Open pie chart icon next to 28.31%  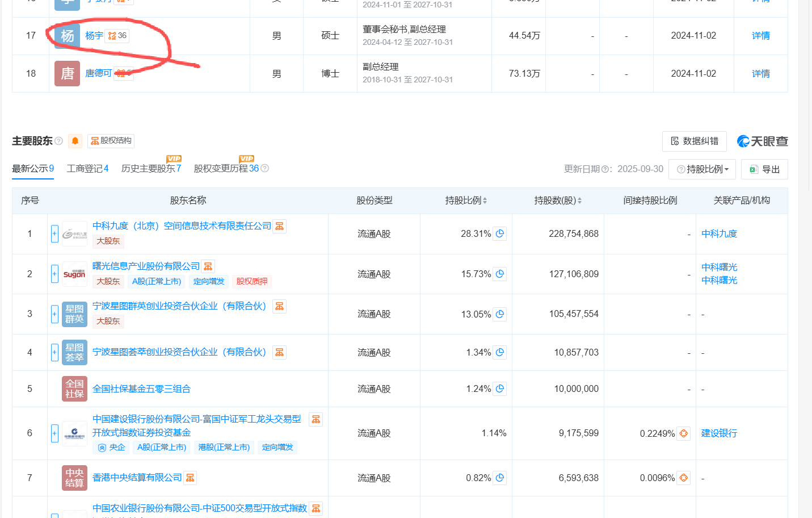(x=499, y=233)
